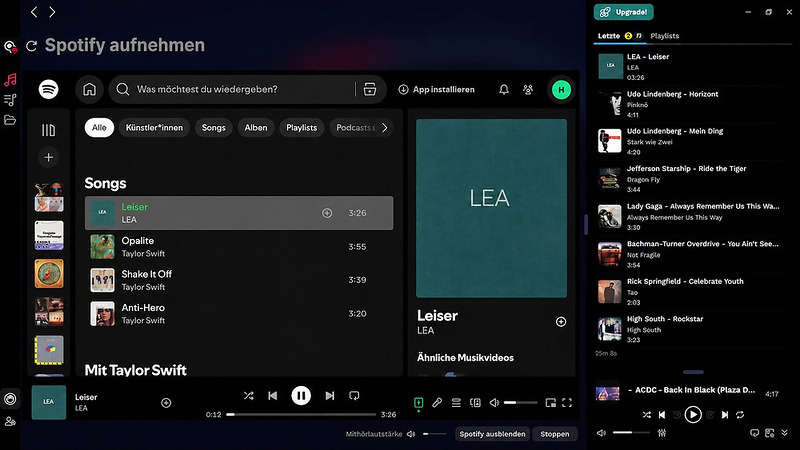Click the search magnifier icon

pos(122,89)
